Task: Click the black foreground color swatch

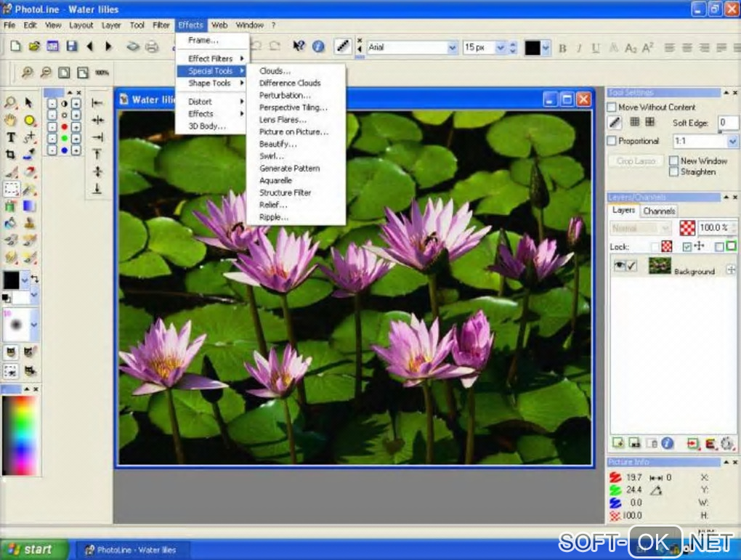Action: click(12, 280)
